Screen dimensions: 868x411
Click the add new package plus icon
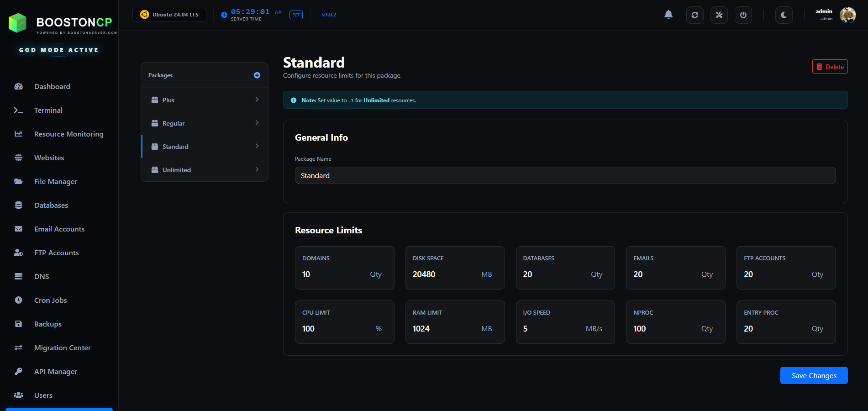point(257,75)
